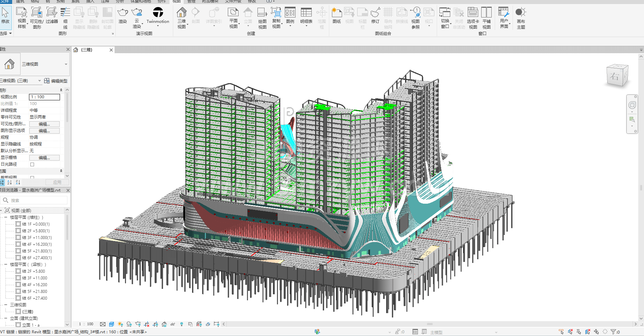Collapse the 楼层平面 (墙柱) tree node
644x336 pixels.
tap(6, 217)
